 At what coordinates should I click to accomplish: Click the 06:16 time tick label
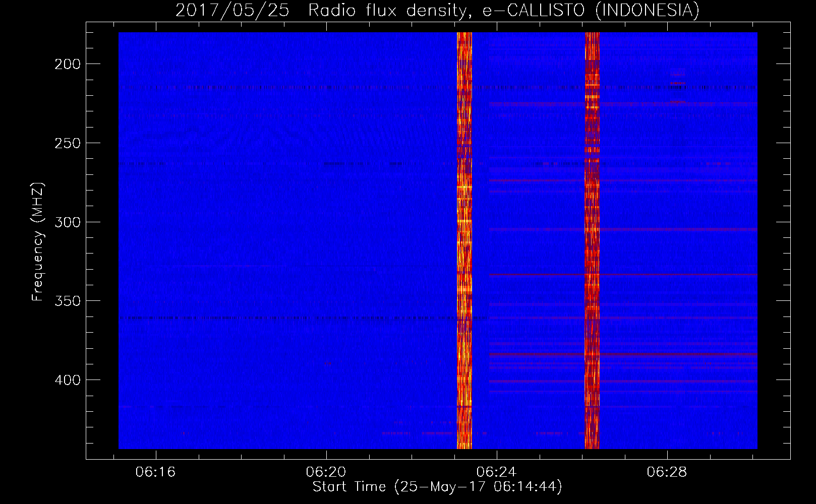click(156, 472)
